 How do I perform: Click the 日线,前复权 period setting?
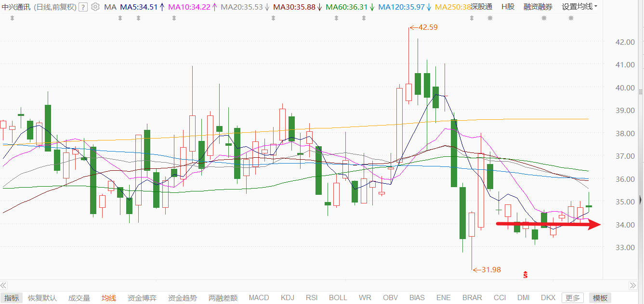[55, 7]
